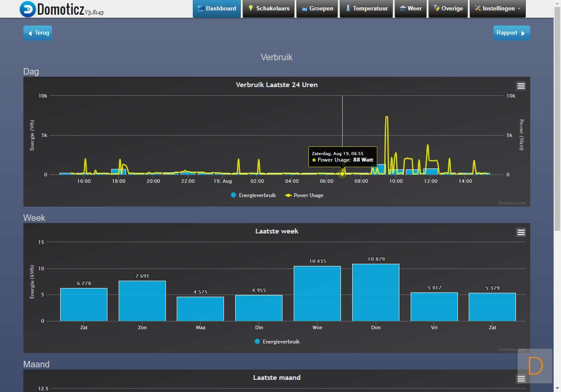The image size is (561, 392).
Task: Open the day chart hamburger menu
Action: (x=521, y=86)
